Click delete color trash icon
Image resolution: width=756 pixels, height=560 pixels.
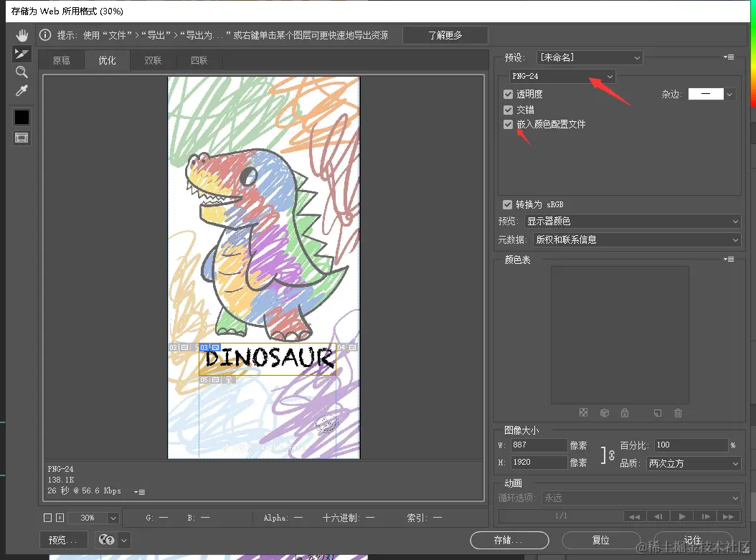click(x=678, y=412)
